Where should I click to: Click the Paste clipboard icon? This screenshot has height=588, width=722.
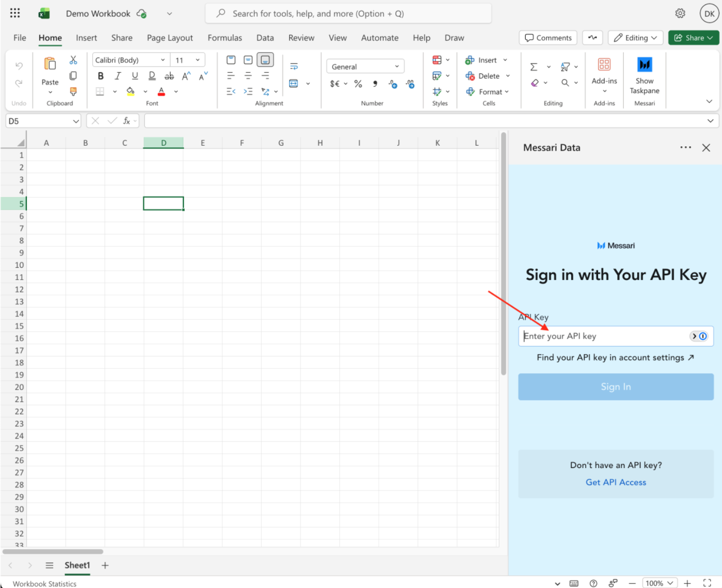(50, 64)
